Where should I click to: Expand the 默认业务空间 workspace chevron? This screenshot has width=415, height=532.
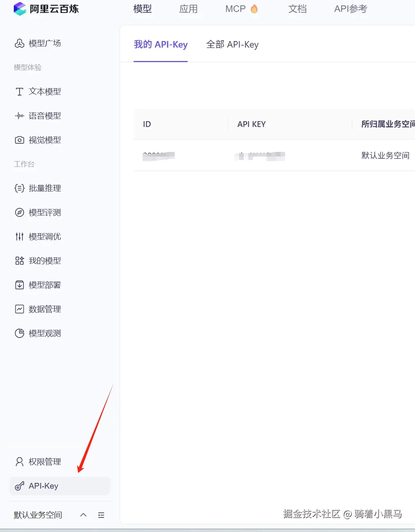[83, 515]
